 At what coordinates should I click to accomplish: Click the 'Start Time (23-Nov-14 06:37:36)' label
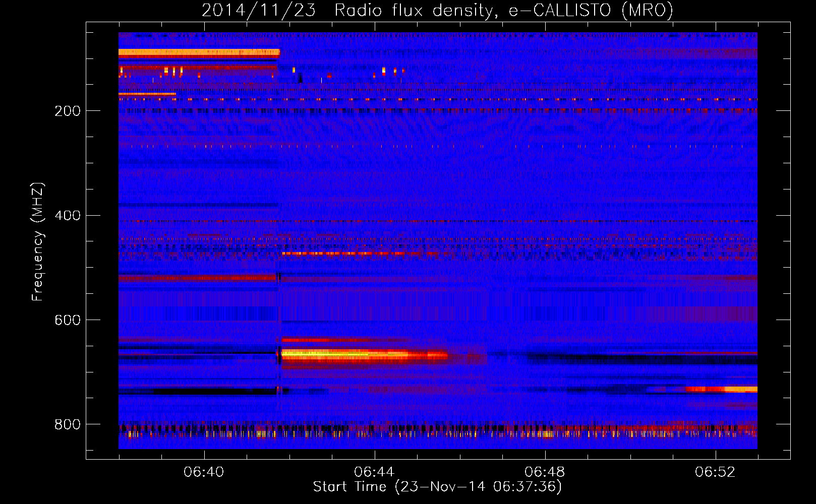pyautogui.click(x=437, y=487)
